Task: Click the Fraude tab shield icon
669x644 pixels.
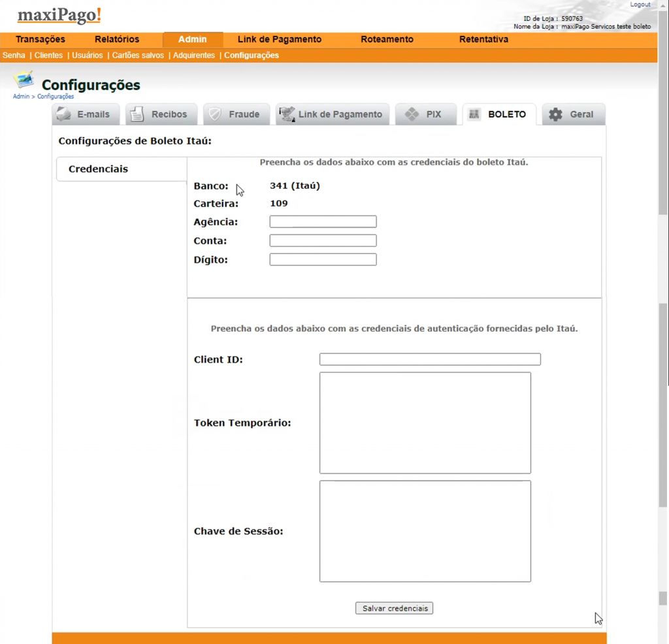Action: [215, 114]
